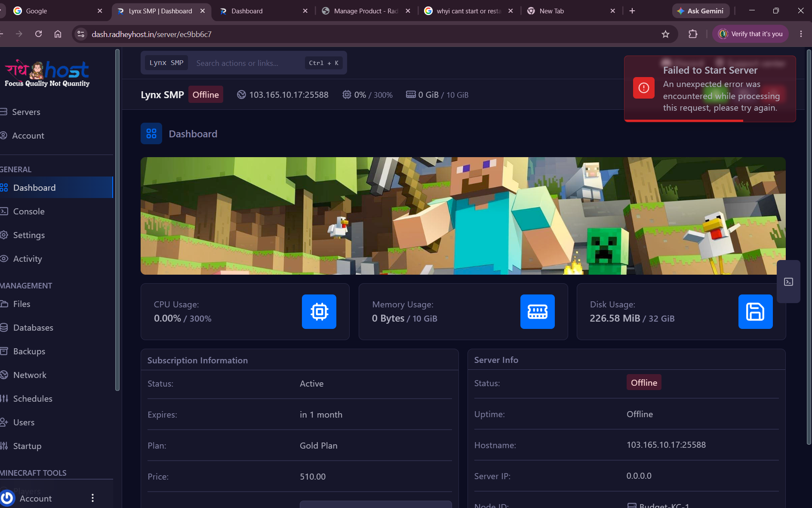Screen dimensions: 812x508
Task: Click the Price value 510.00
Action: 313,477
